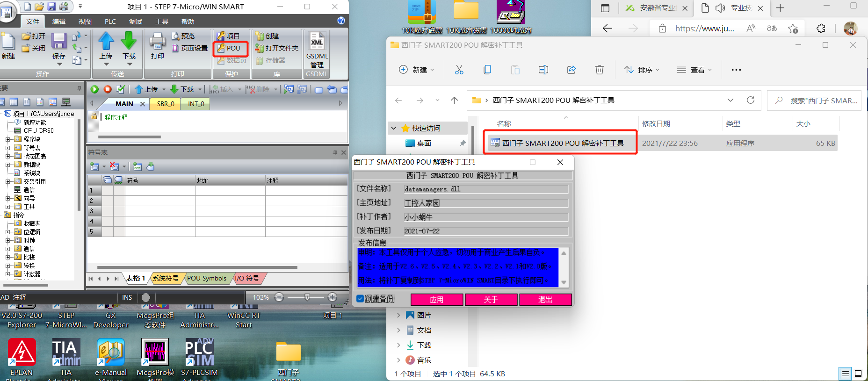Click the green Download arrow icon
This screenshot has height=381, width=868.
click(x=129, y=42)
